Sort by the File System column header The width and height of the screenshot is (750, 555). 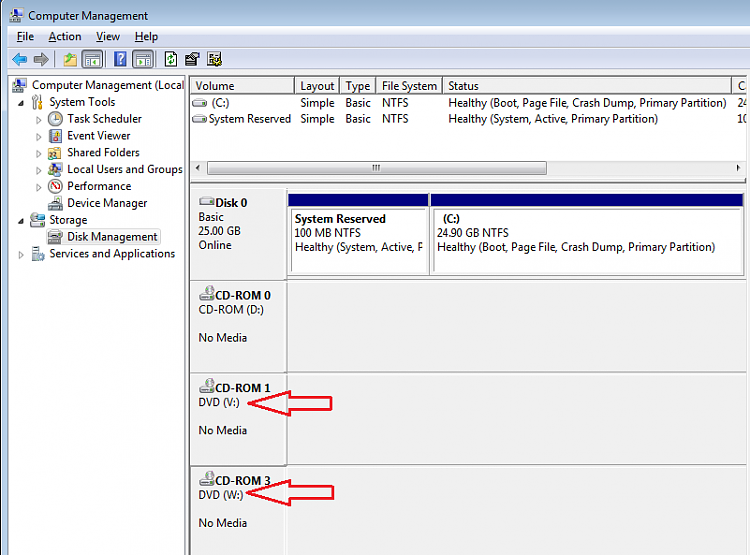[409, 86]
